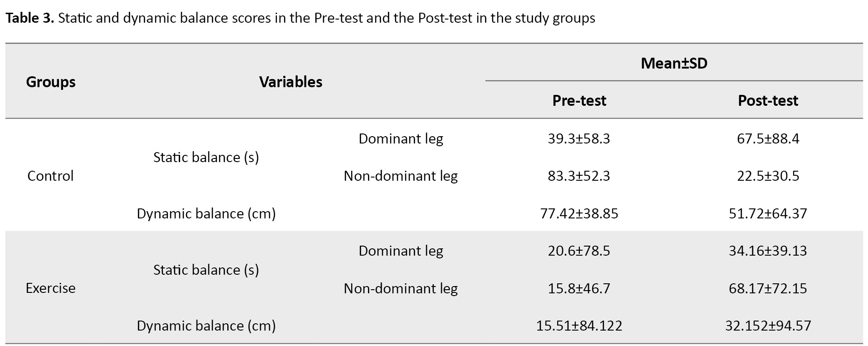The width and height of the screenshot is (868, 346).
Task: Click the 32.152±94.57 cell
Action: pos(768,326)
